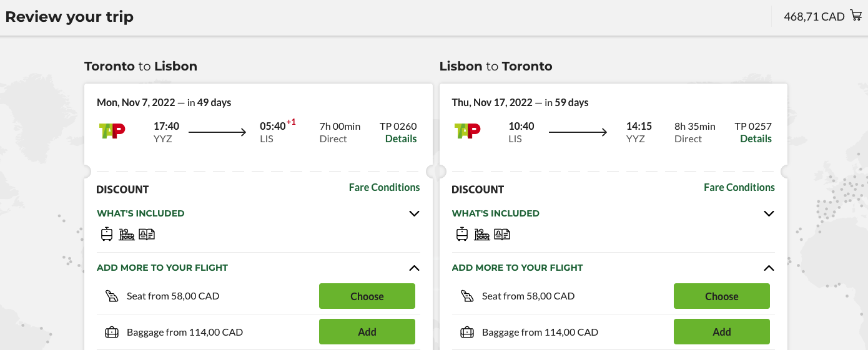This screenshot has height=350, width=868.
Task: Click the 468,71 CAD total price
Action: click(x=814, y=17)
